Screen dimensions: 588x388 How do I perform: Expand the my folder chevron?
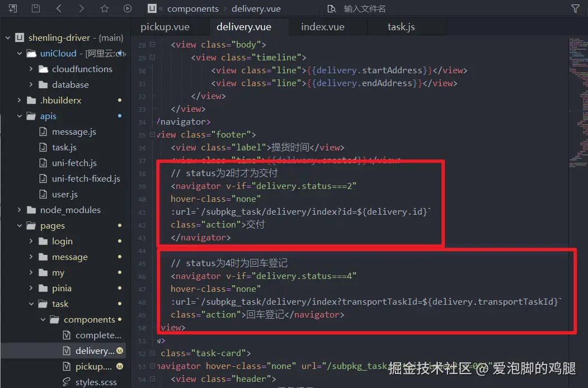click(31, 272)
